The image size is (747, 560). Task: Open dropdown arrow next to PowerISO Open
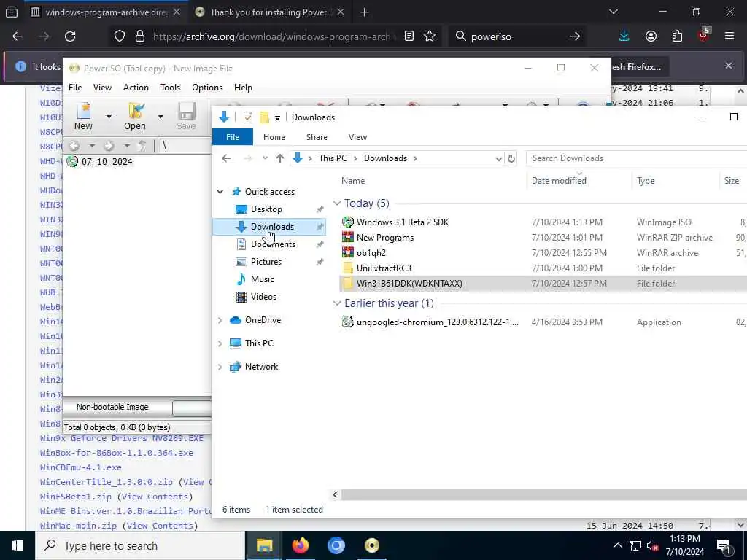(160, 116)
